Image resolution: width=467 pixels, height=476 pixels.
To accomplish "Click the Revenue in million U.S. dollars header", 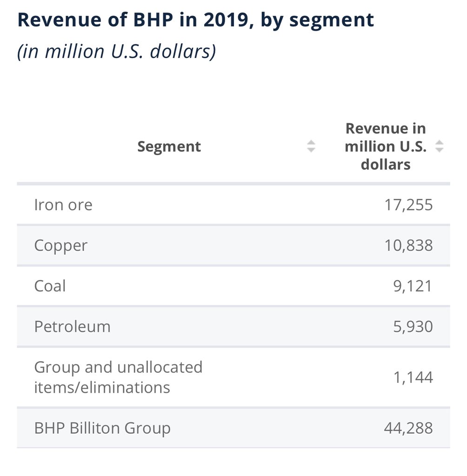I will click(386, 146).
